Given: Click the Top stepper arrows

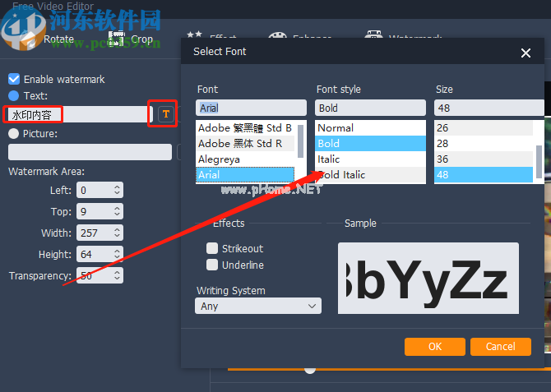Looking at the screenshot, I should 117,211.
